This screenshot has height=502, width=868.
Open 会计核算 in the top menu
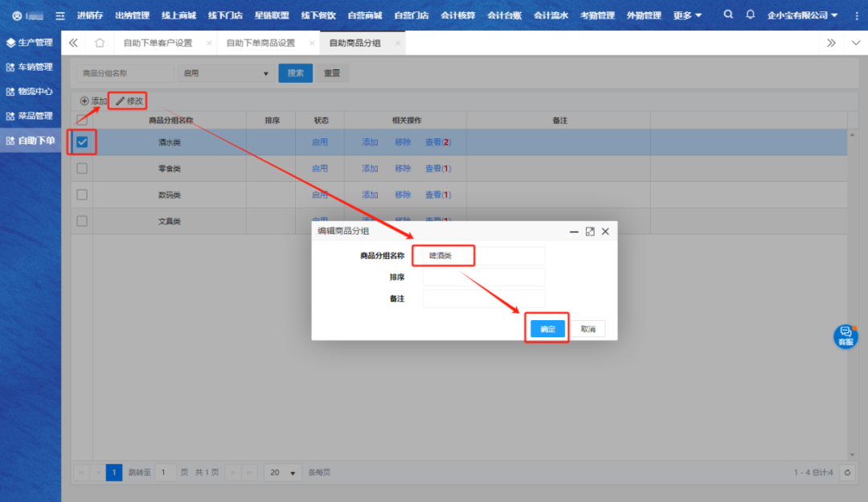click(x=457, y=15)
